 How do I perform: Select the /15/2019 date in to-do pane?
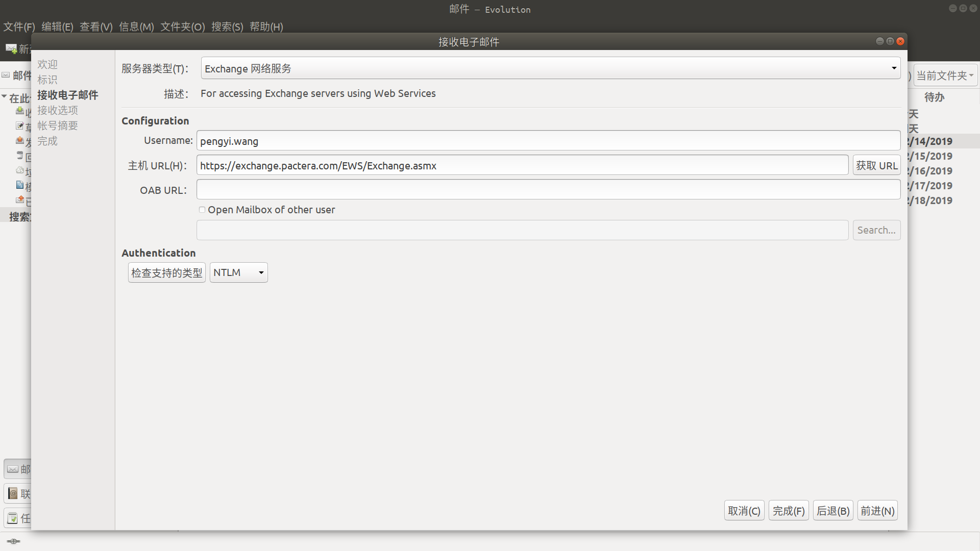(930, 156)
